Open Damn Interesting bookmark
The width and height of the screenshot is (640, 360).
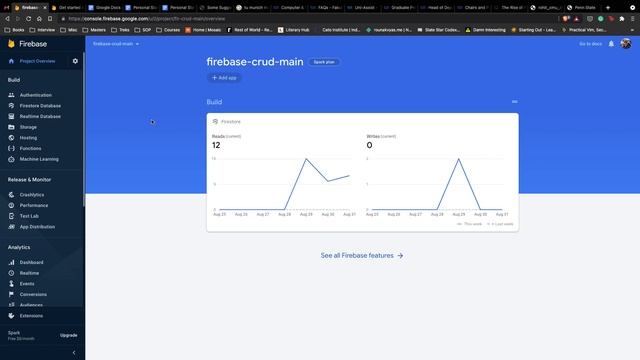point(485,30)
